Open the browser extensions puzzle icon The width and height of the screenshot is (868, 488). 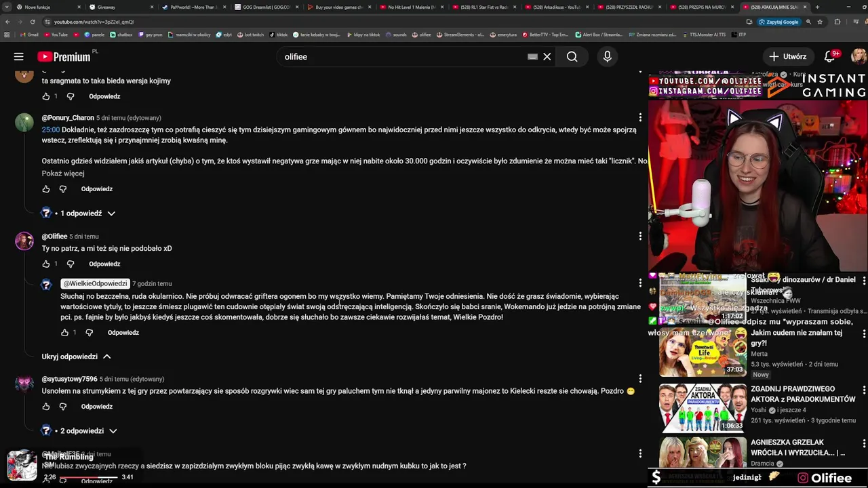click(837, 22)
